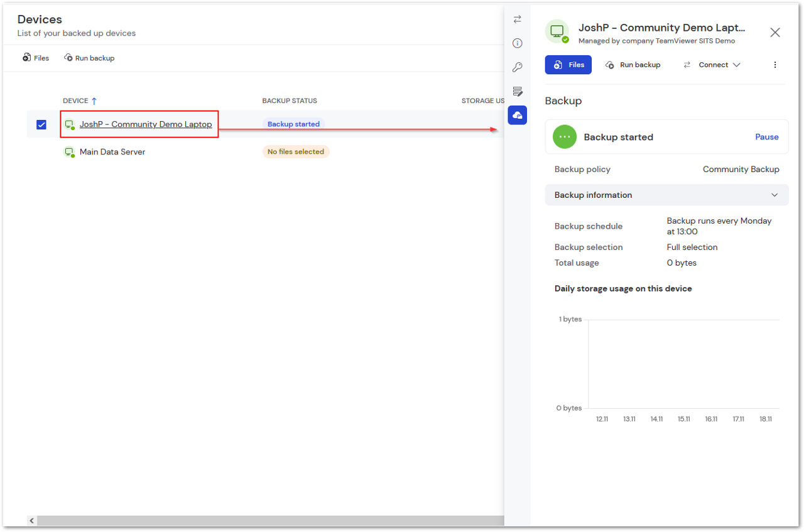Image resolution: width=804 pixels, height=532 pixels.
Task: Select the Main Data Server row checkbox
Action: tap(41, 151)
